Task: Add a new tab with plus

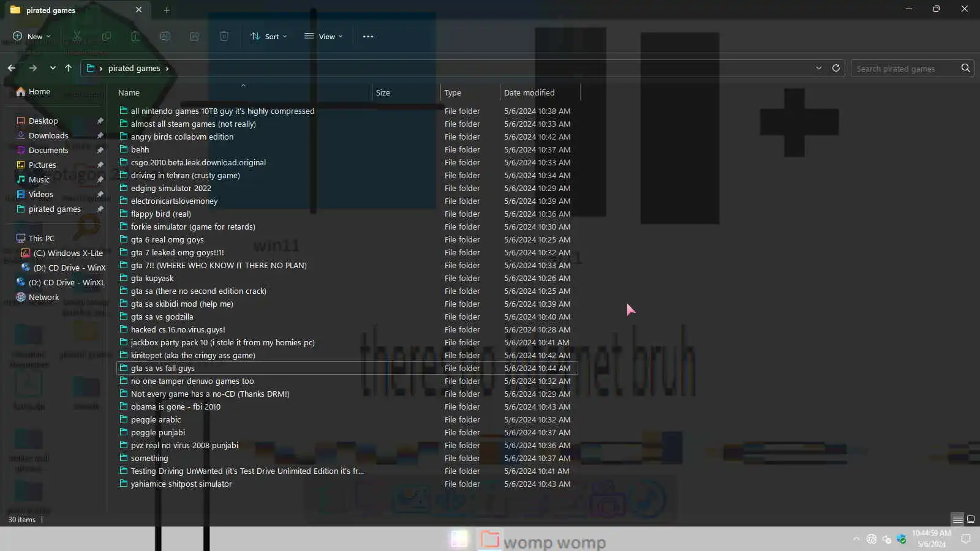Action: [167, 10]
